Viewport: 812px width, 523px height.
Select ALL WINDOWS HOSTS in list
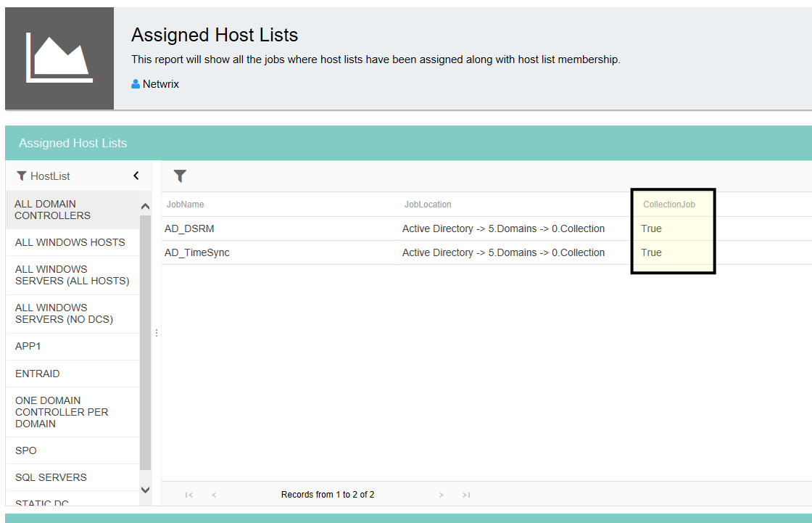point(70,242)
